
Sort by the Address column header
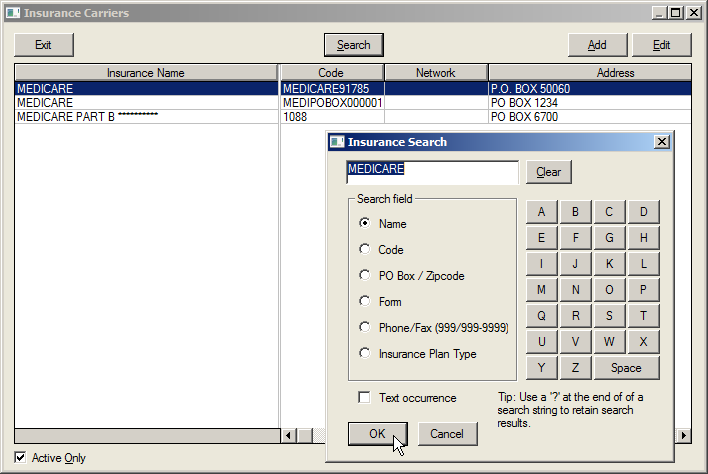[590, 73]
